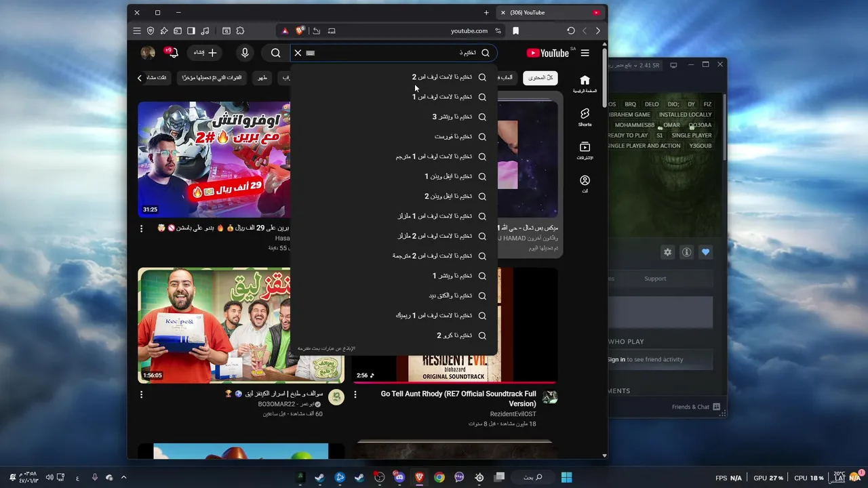This screenshot has width=868, height=488.
Task: Open YouTube notifications bell
Action: point(172,53)
